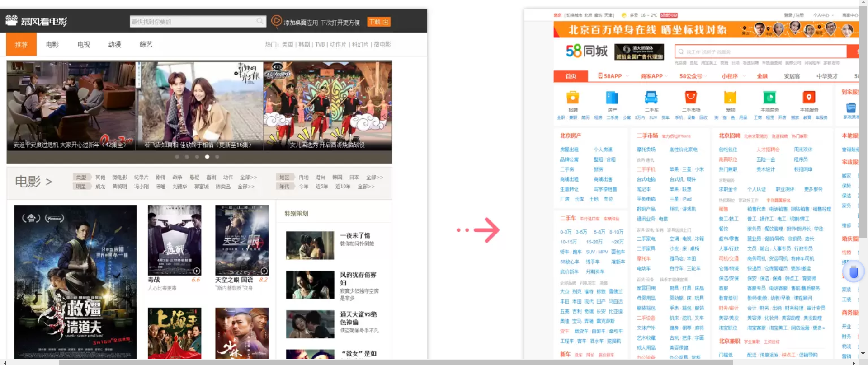
Task: Expand 全部>> in the 年代 row
Action: pos(366,186)
